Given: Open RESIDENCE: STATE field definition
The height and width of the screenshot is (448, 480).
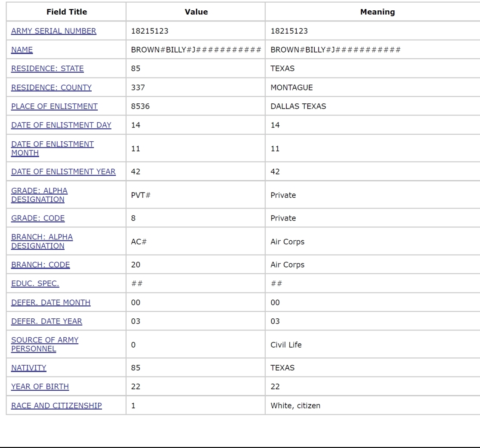Looking at the screenshot, I should 47,68.
